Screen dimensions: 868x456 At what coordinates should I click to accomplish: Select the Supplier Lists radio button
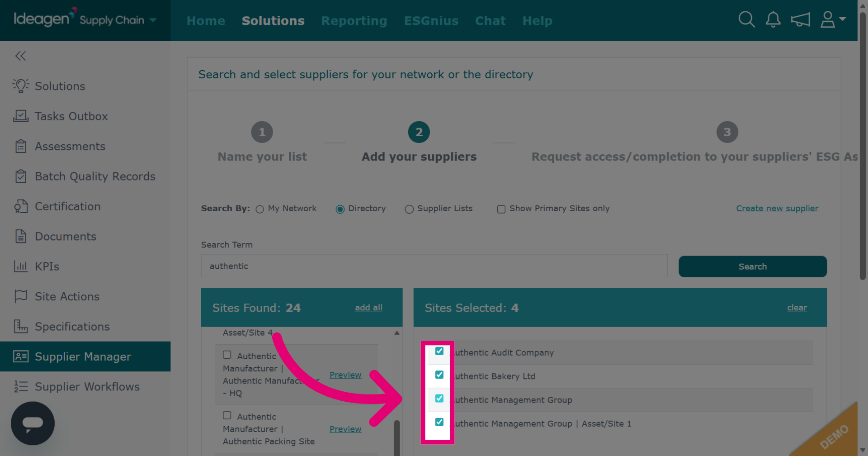(x=409, y=209)
